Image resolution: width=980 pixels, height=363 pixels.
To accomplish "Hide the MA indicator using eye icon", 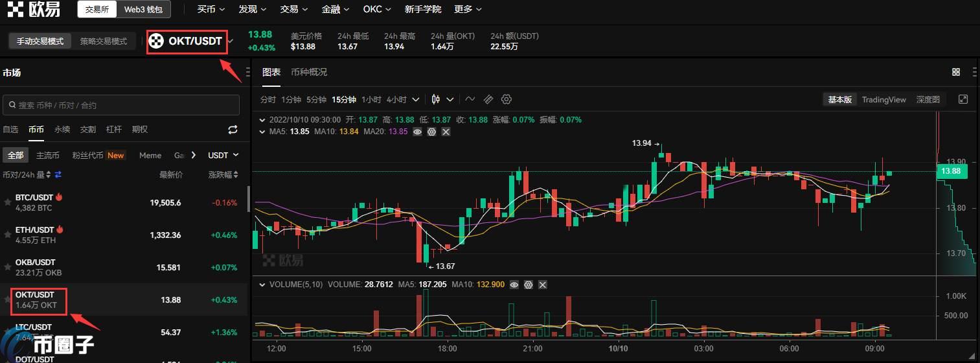I will (x=417, y=132).
